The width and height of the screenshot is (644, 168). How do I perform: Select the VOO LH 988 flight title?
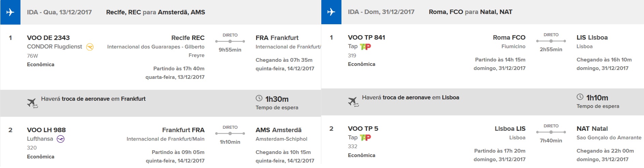point(46,130)
